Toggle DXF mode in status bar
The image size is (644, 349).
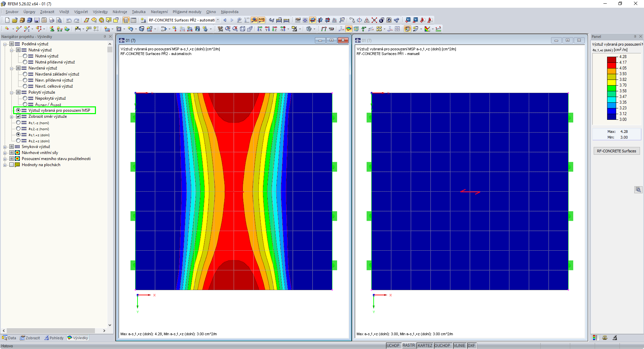tap(471, 346)
